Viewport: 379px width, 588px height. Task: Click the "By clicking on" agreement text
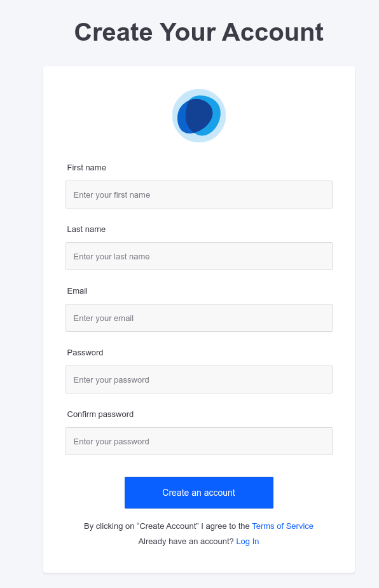[x=109, y=526]
